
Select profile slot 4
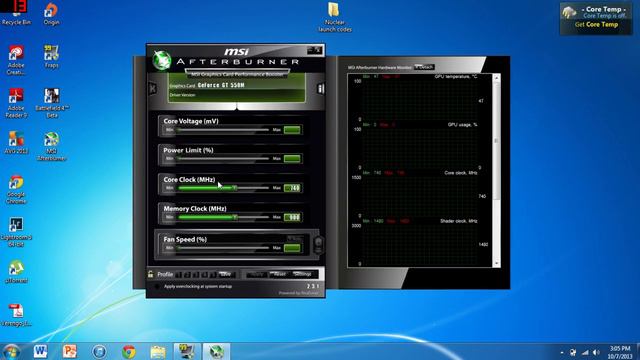click(x=204, y=275)
